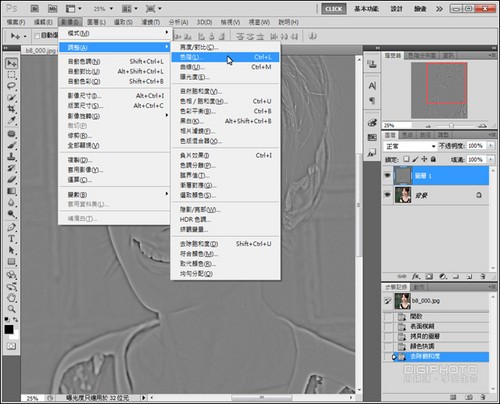The image size is (500, 404).
Task: Click the CLICK button in application bar
Action: click(334, 9)
